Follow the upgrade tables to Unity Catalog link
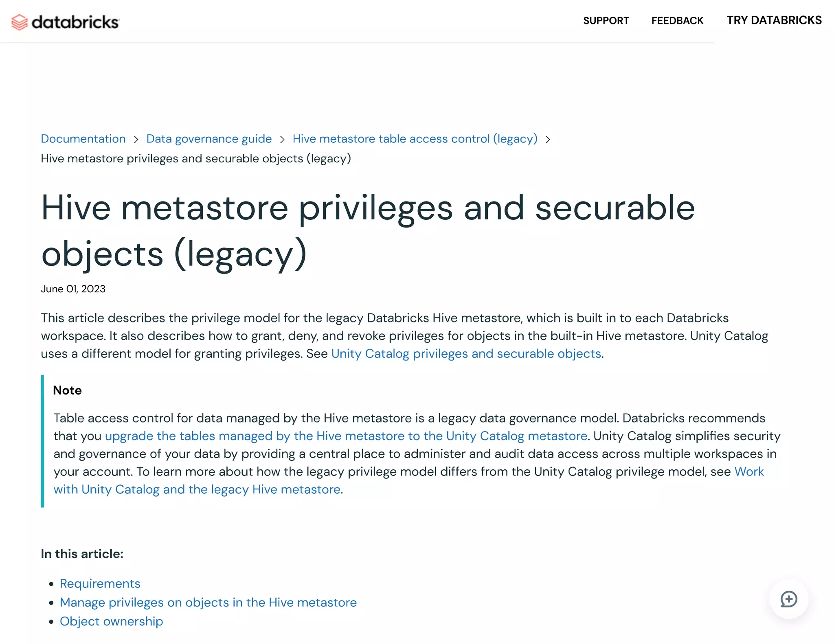 click(346, 436)
